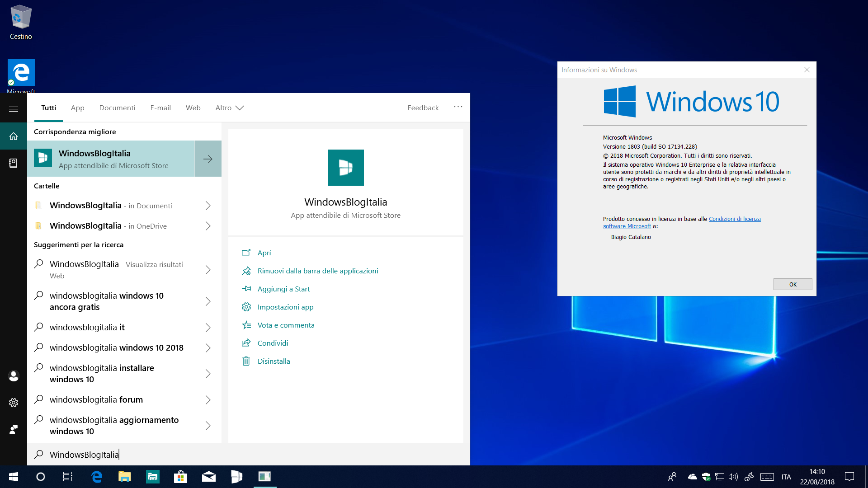
Task: Open the Microsoft Store taskbar icon
Action: coord(180,477)
